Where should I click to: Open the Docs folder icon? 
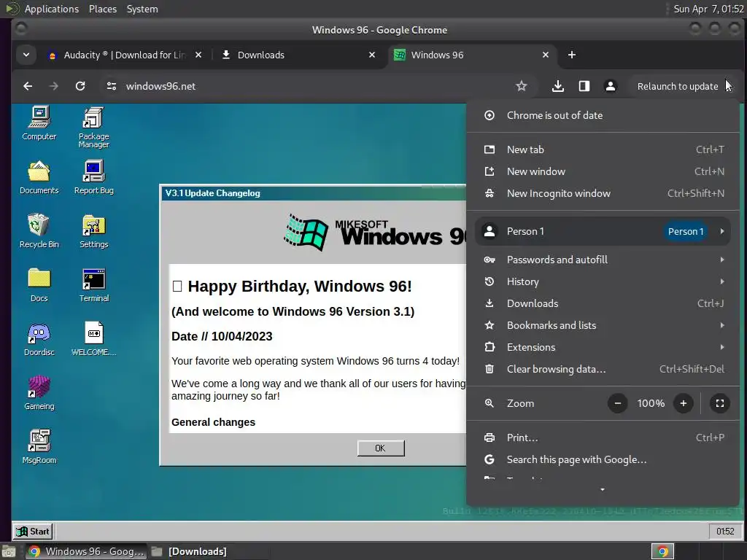coord(39,285)
